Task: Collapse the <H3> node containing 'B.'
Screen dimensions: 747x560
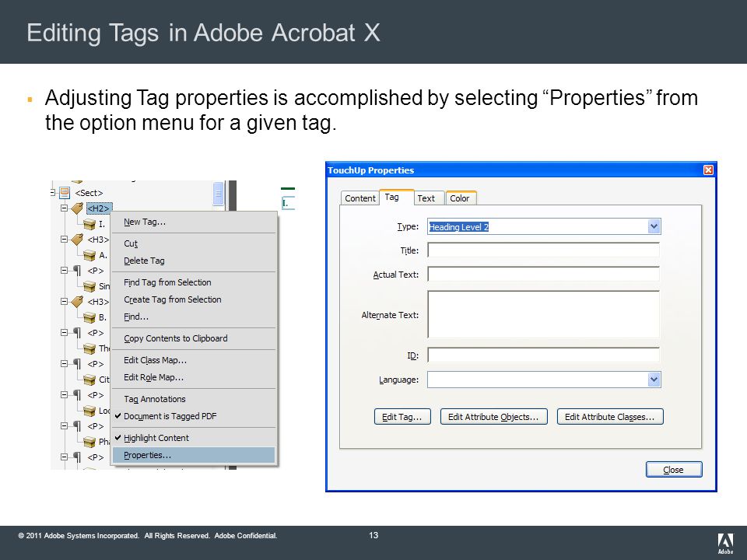Action: point(65,302)
